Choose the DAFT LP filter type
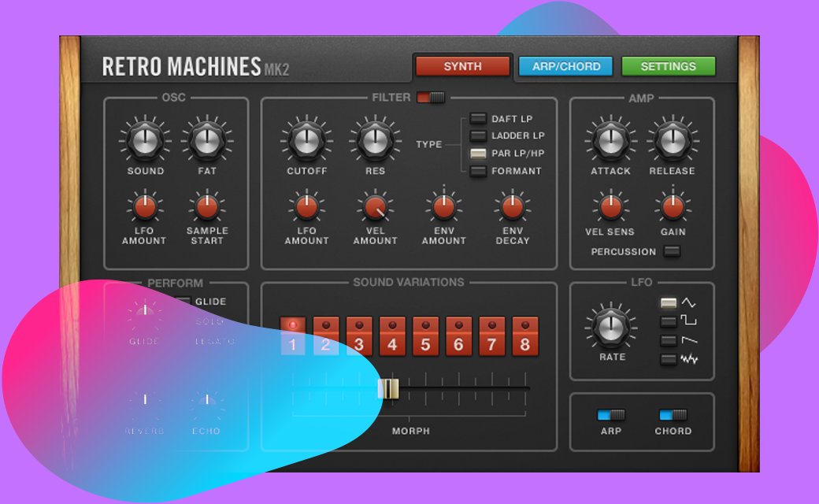The width and height of the screenshot is (819, 504). point(478,119)
